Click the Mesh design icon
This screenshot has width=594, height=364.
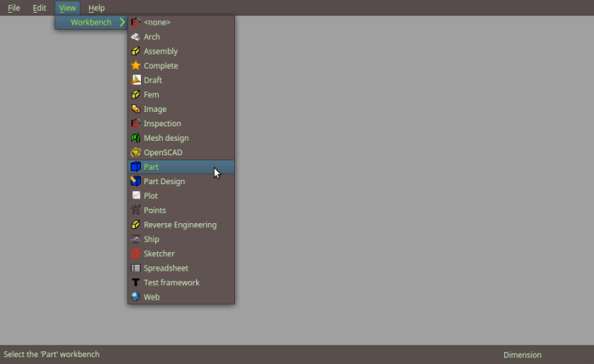[136, 137]
